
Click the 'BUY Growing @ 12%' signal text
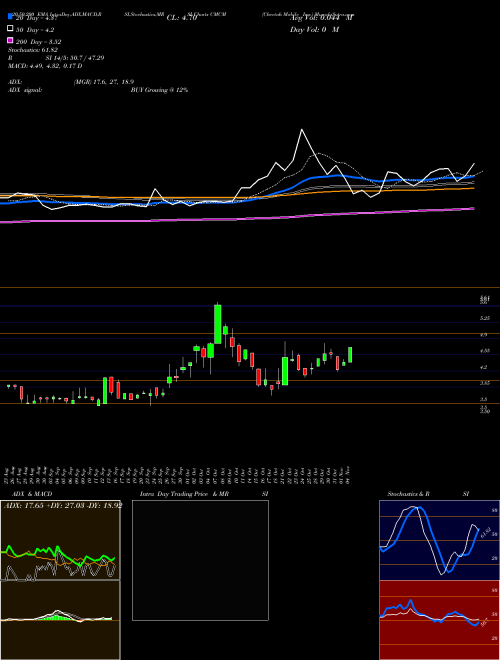[159, 90]
